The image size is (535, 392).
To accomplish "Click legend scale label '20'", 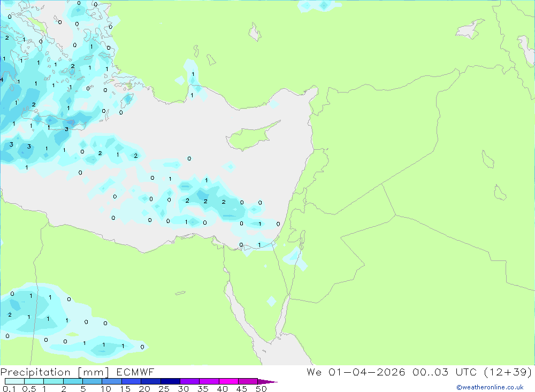I will pos(144,389).
